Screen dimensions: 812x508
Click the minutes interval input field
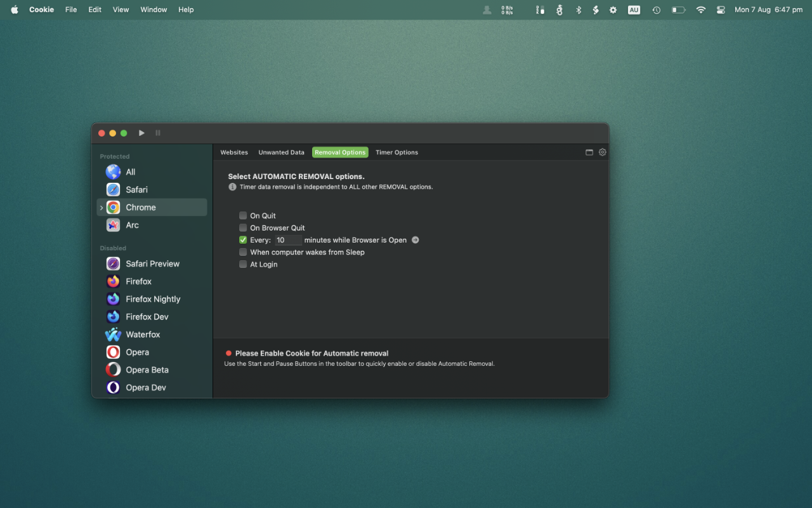tap(288, 240)
